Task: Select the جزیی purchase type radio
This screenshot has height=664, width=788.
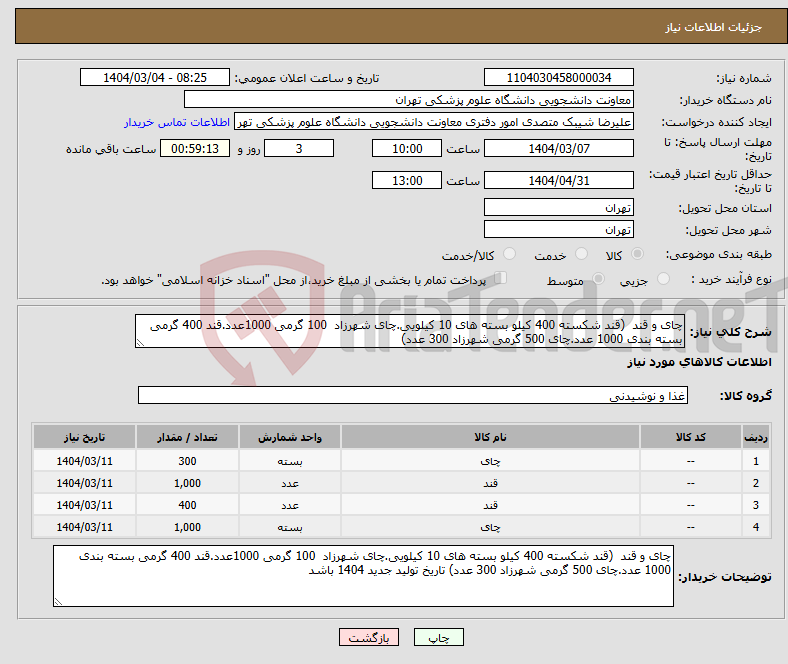Action: [x=663, y=278]
